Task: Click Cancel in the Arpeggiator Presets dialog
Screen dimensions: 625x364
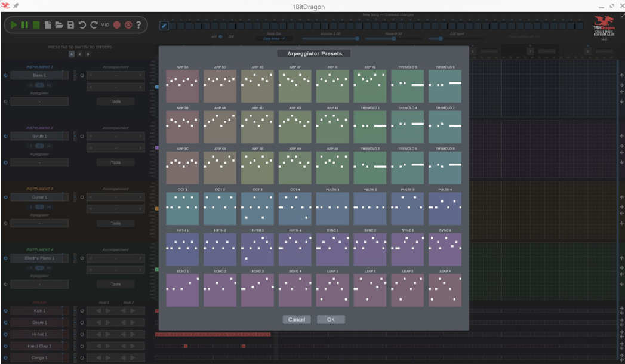Action: pos(297,319)
